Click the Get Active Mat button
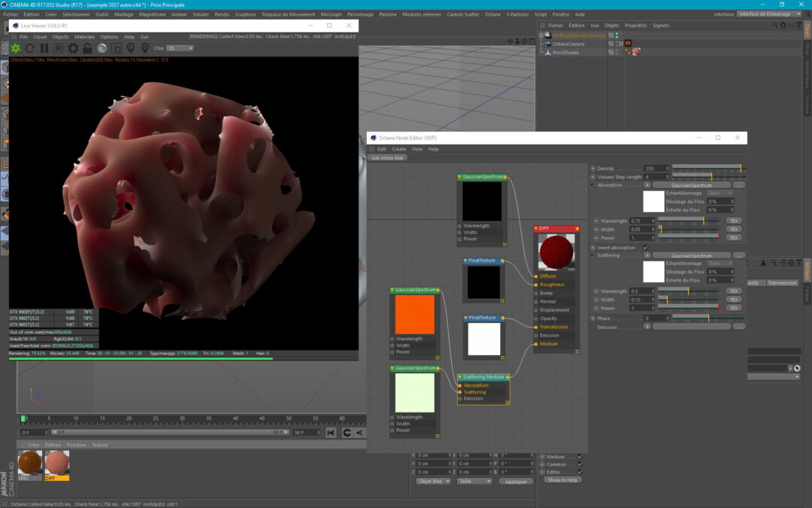 [x=388, y=158]
